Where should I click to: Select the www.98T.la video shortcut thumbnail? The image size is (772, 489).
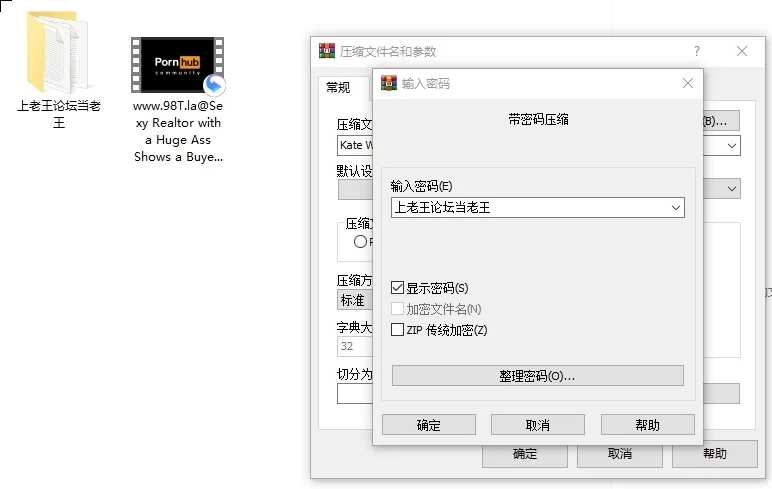[178, 65]
